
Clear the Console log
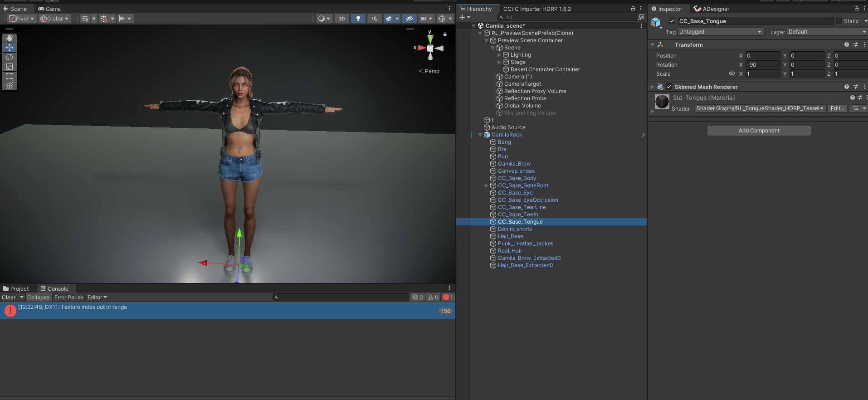pos(9,298)
